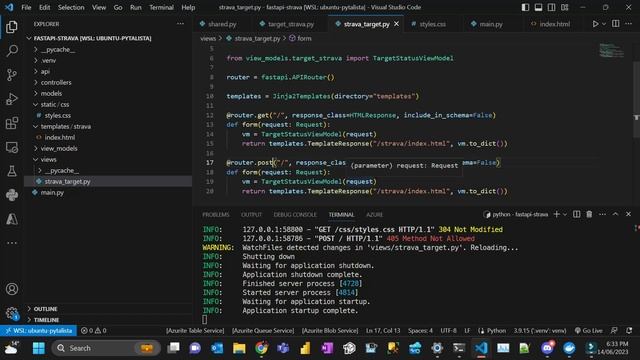This screenshot has width=640, height=360.
Task: Kill terminal with the trash icon
Action: tap(589, 214)
